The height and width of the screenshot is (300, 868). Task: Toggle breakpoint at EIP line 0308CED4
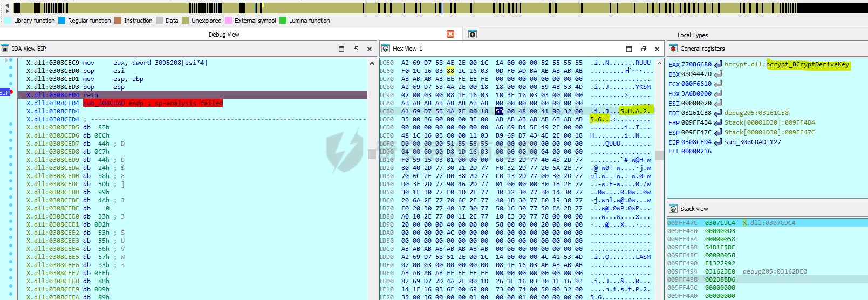pos(11,93)
